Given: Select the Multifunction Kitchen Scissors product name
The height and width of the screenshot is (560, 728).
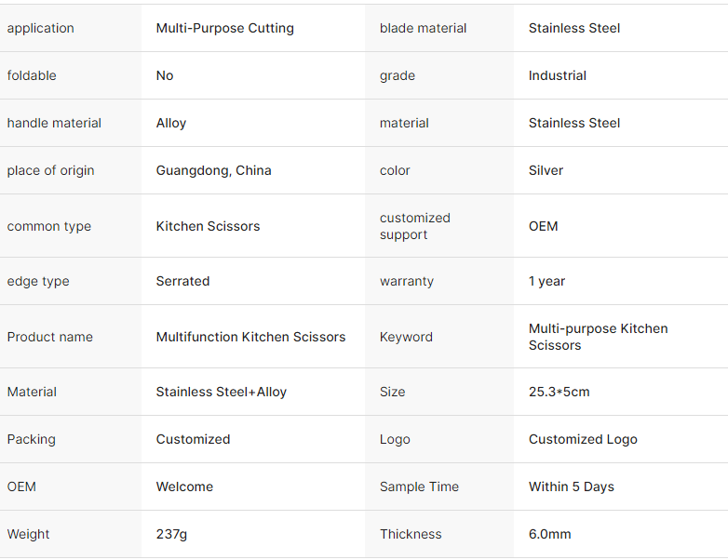Looking at the screenshot, I should click(x=250, y=337).
